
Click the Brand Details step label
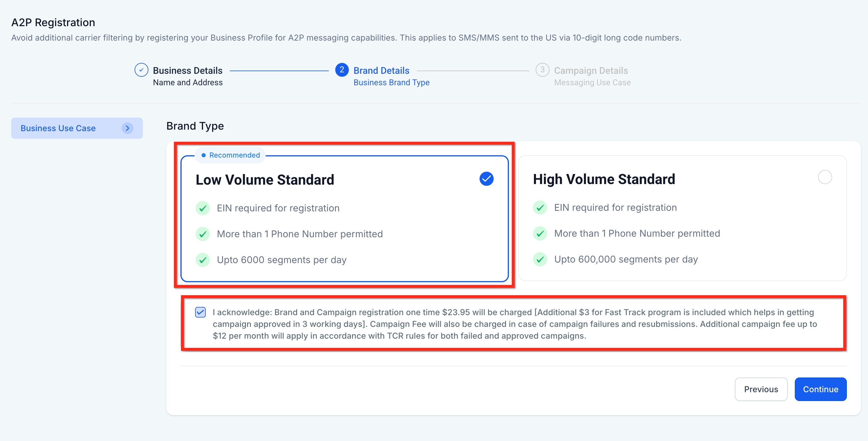tap(381, 71)
